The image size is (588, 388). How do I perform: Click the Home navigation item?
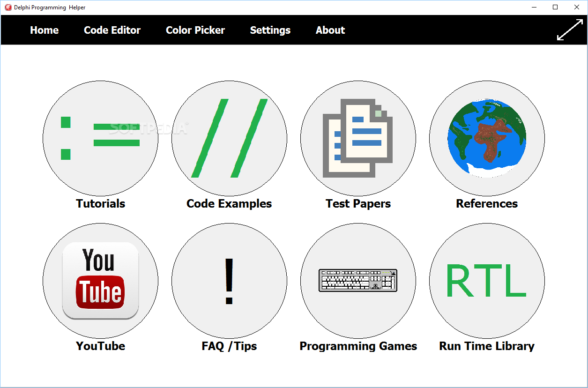(x=45, y=30)
